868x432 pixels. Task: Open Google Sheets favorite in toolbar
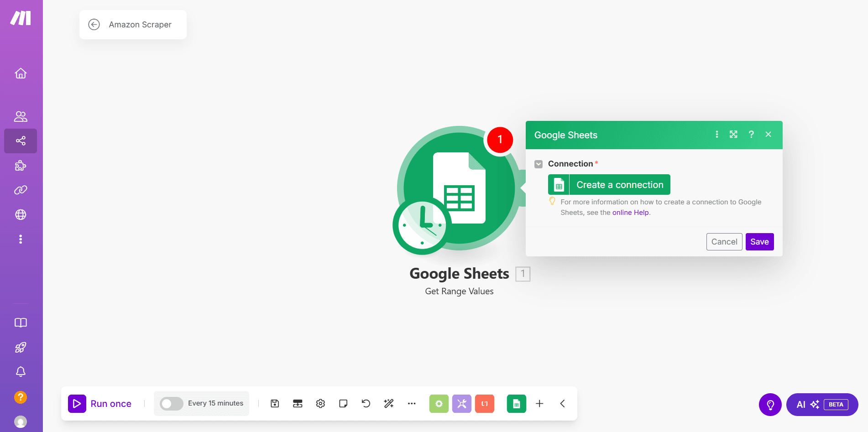point(517,404)
